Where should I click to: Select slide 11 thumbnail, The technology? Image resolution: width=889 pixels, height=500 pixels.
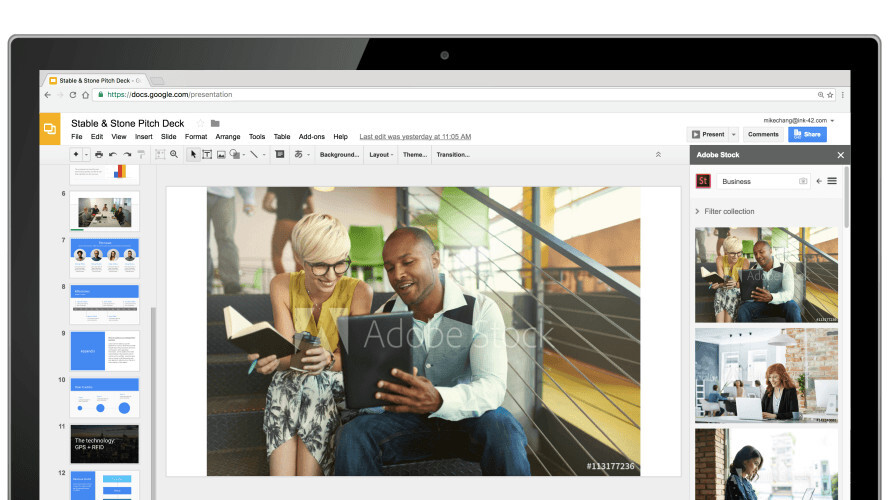pyautogui.click(x=104, y=443)
